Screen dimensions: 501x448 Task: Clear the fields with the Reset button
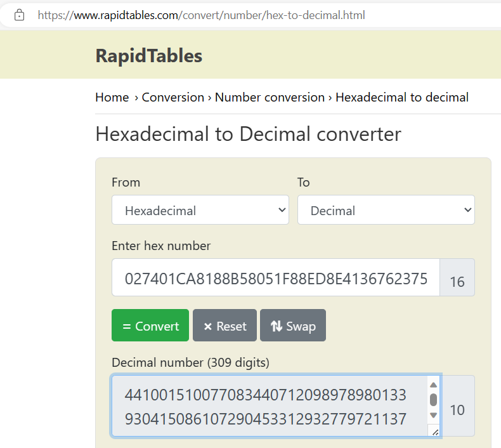pyautogui.click(x=224, y=326)
